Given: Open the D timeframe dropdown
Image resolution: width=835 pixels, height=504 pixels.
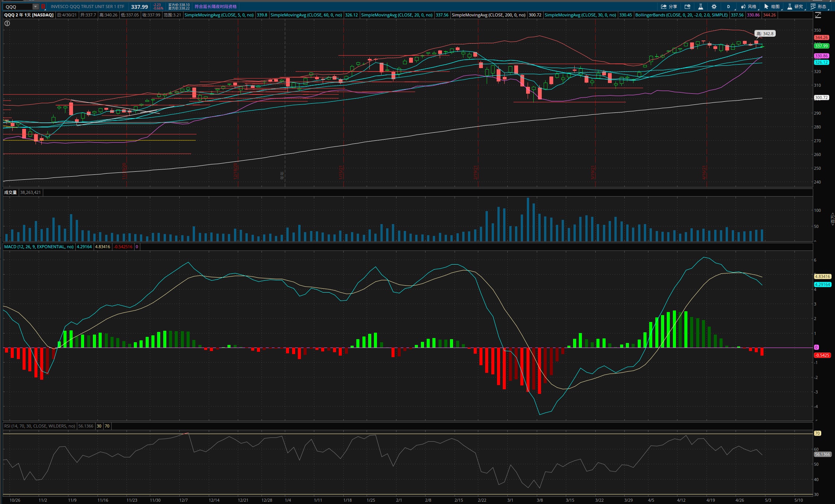Looking at the screenshot, I should (x=729, y=7).
